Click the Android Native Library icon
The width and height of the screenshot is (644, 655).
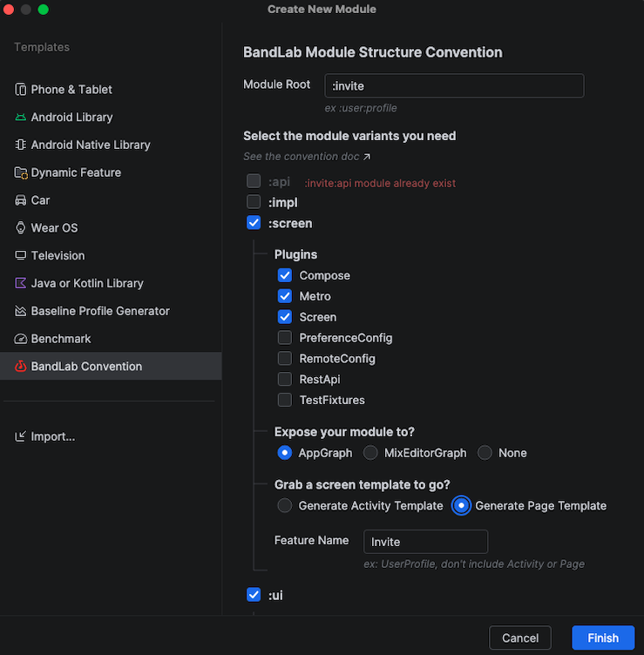21,145
